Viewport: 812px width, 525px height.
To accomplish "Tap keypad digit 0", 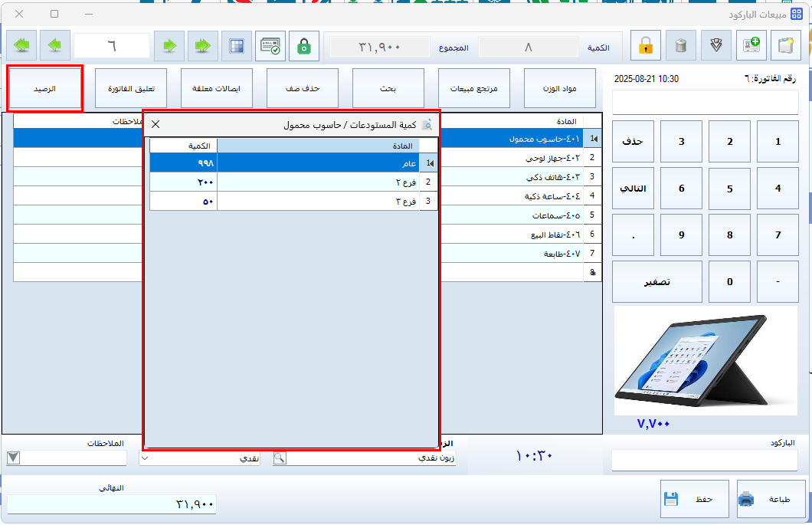I will tap(730, 281).
